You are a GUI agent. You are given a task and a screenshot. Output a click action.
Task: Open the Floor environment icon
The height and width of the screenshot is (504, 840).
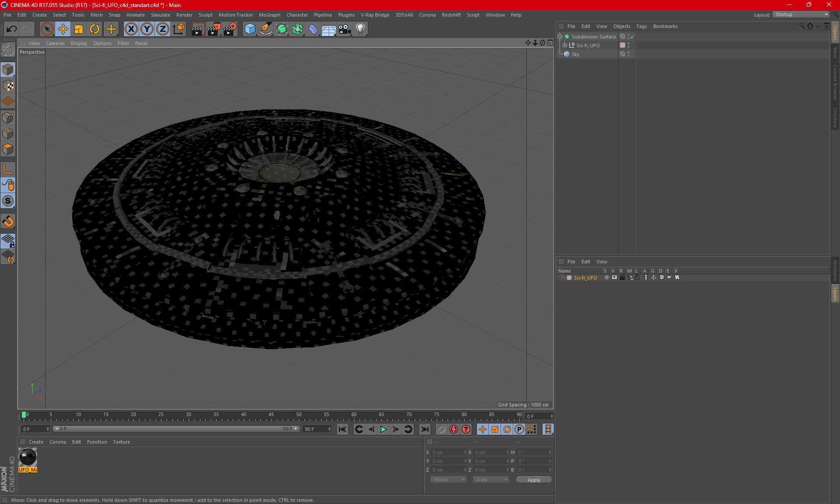tap(329, 29)
